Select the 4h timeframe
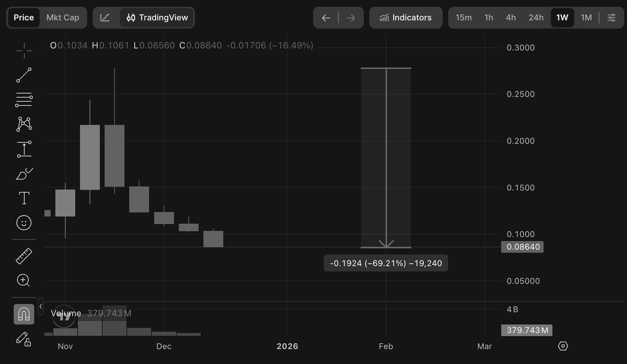 point(510,18)
